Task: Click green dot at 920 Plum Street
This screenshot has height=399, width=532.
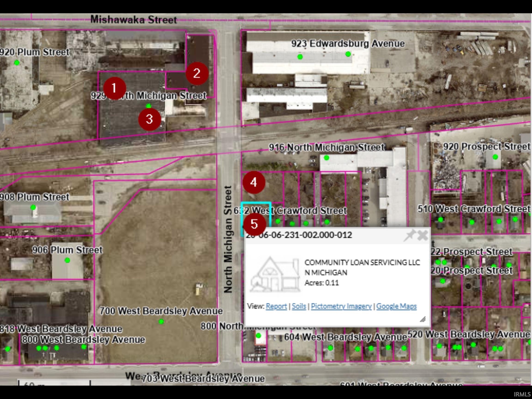Action: tap(17, 63)
